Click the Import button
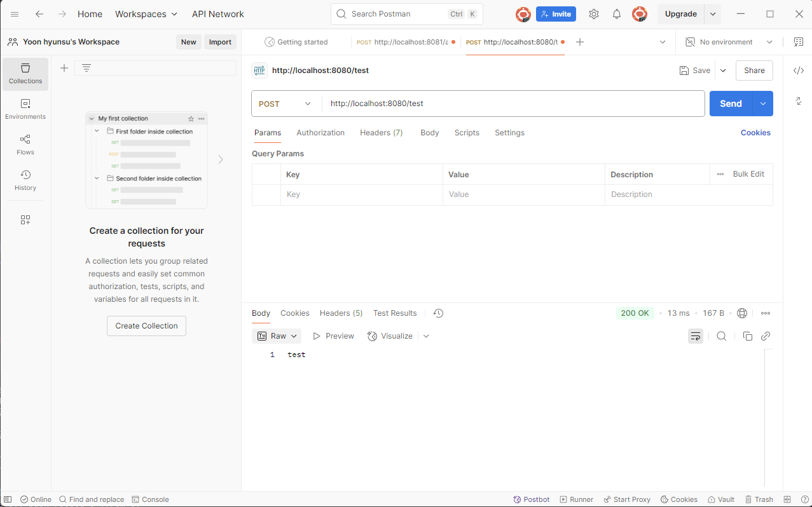The image size is (812, 507). click(220, 42)
